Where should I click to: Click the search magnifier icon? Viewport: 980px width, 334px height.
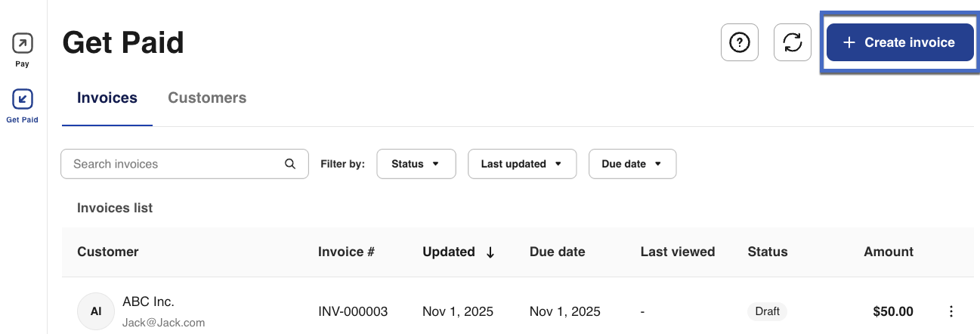click(290, 164)
